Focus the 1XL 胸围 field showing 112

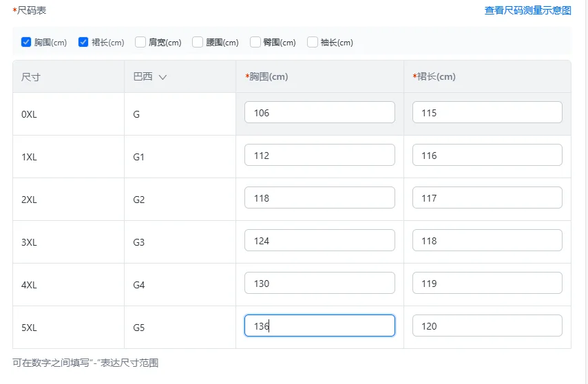319,156
